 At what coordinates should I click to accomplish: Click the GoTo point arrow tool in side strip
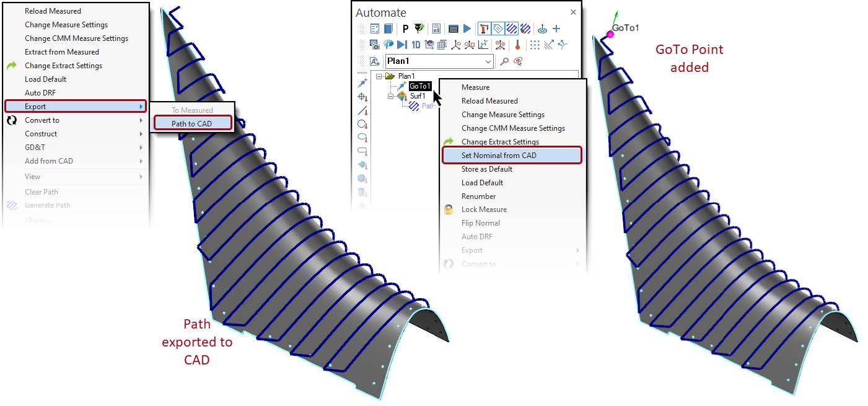(x=362, y=83)
